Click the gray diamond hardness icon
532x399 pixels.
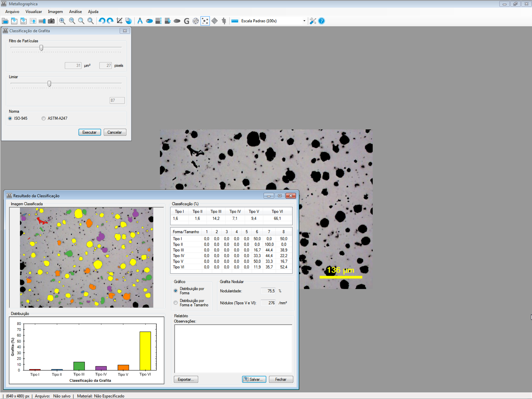click(215, 21)
